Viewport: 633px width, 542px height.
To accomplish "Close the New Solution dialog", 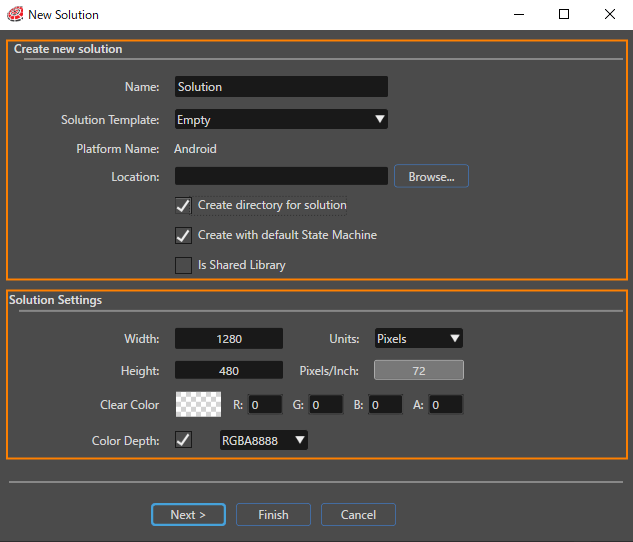I will click(610, 15).
